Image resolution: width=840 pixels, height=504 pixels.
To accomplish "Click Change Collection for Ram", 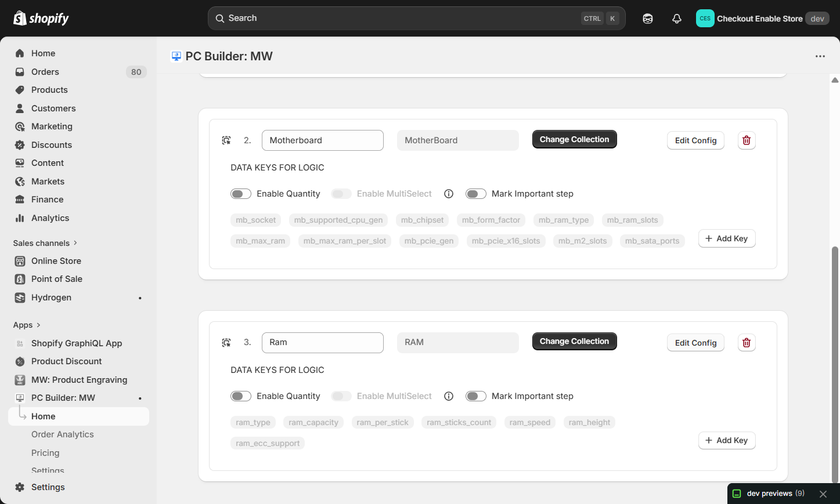I will 575,341.
